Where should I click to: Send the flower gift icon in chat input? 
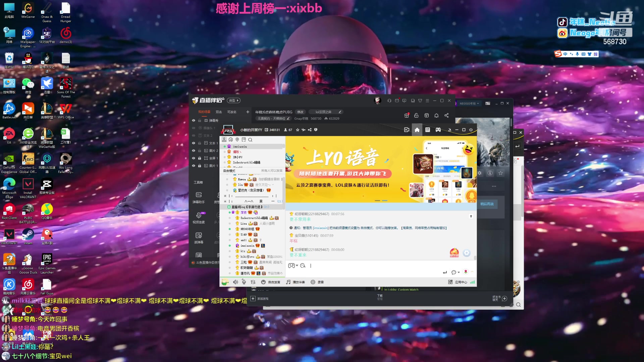point(466,272)
